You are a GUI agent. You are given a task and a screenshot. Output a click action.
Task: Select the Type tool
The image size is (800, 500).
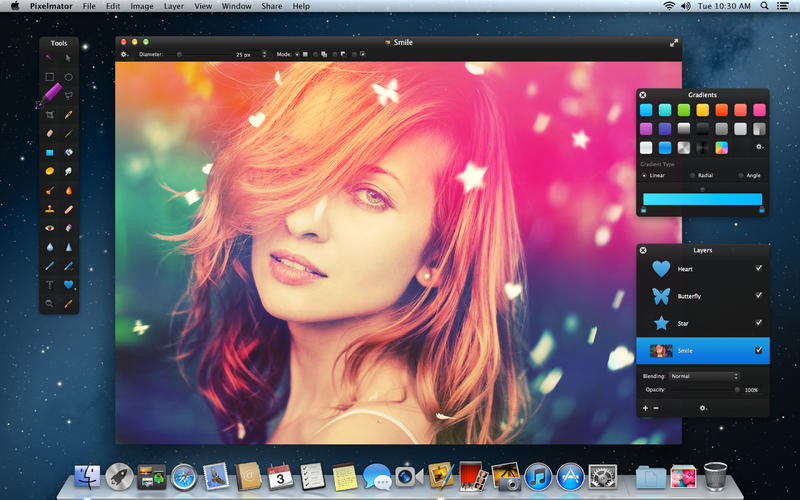(x=49, y=285)
